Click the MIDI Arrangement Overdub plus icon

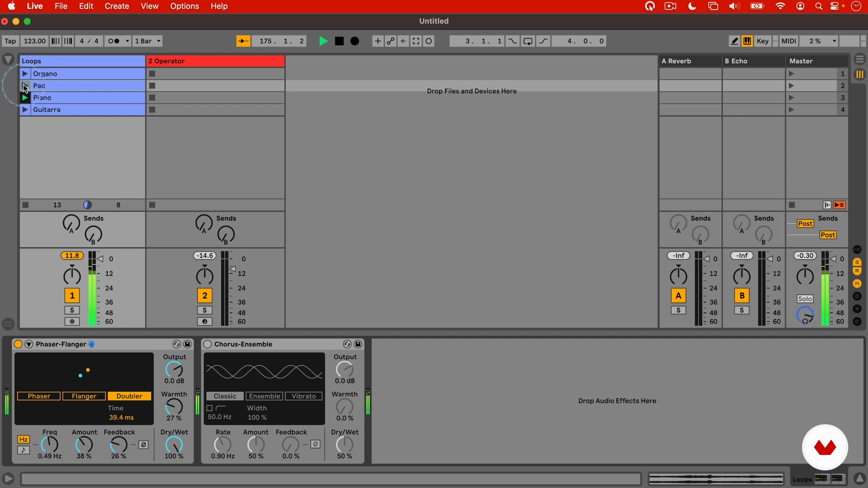pyautogui.click(x=378, y=41)
